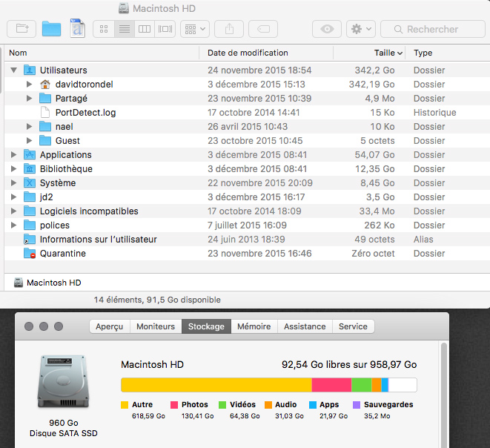The width and height of the screenshot is (490, 448).
Task: Open the font document toolbar icon
Action: point(78,28)
